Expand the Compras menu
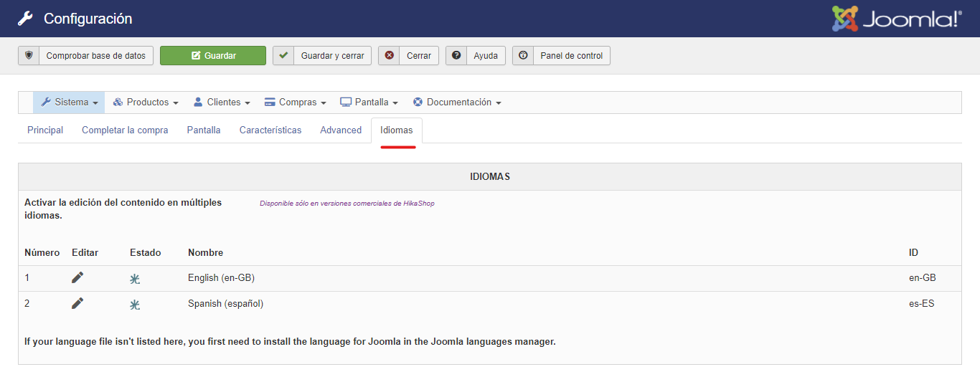This screenshot has height=377, width=980. click(x=295, y=102)
